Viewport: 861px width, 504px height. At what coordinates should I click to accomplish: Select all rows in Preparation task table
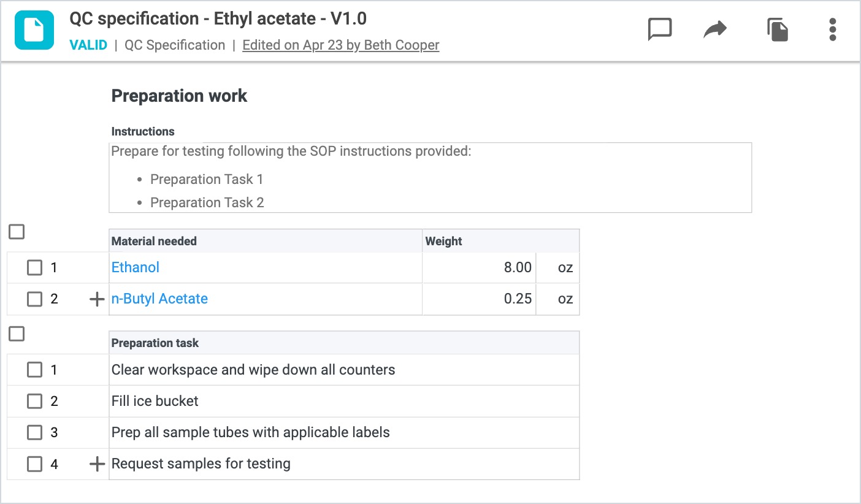click(17, 334)
